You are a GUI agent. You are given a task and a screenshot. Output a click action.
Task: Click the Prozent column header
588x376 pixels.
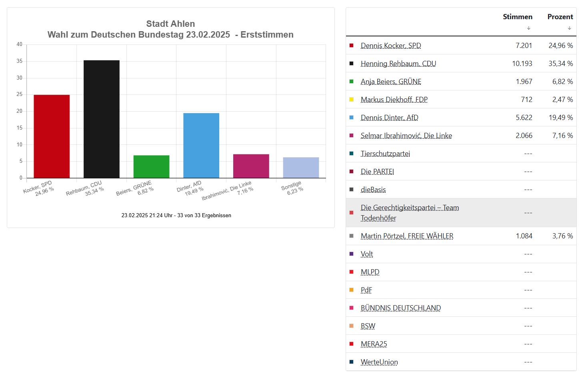[560, 17]
